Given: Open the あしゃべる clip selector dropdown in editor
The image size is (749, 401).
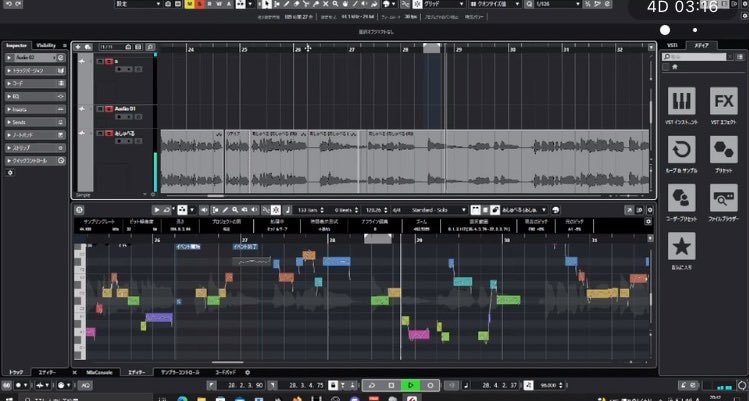Looking at the screenshot, I should [x=524, y=210].
